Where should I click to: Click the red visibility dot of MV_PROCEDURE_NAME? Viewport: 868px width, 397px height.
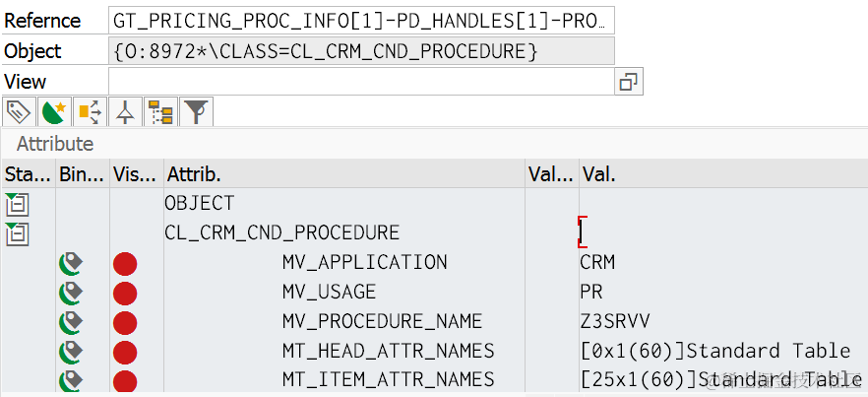coord(125,323)
